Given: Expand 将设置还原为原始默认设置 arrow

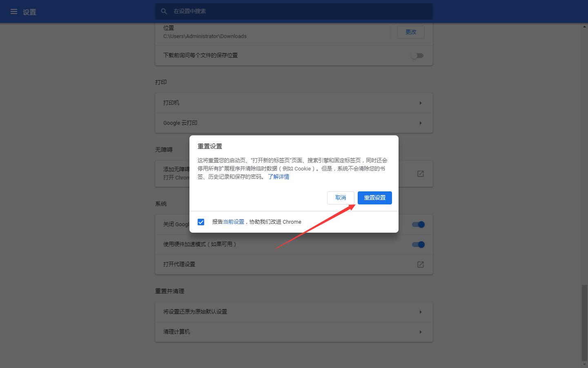Looking at the screenshot, I should [x=420, y=312].
